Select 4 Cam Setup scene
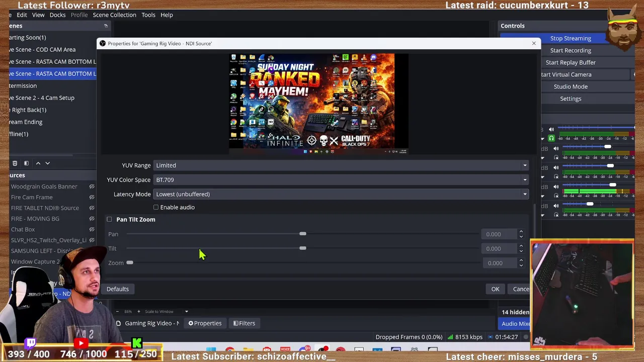This screenshot has width=644, height=362. pyautogui.click(x=52, y=98)
